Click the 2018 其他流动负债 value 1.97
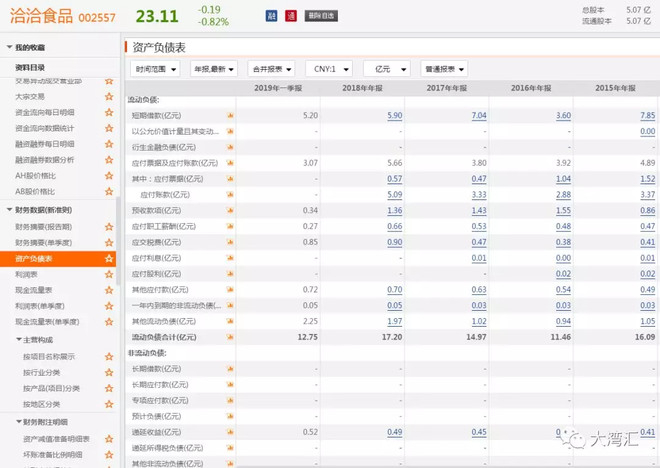Viewport: 660px width, 468px height. click(394, 322)
